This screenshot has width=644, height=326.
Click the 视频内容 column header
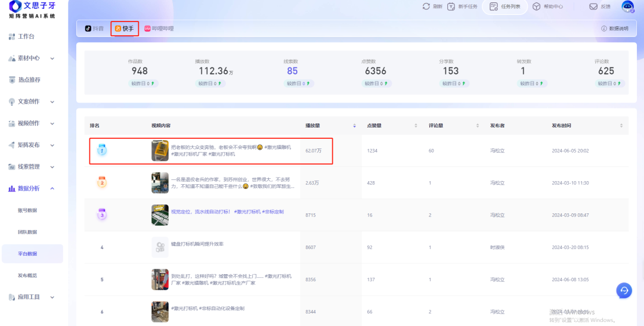161,126
